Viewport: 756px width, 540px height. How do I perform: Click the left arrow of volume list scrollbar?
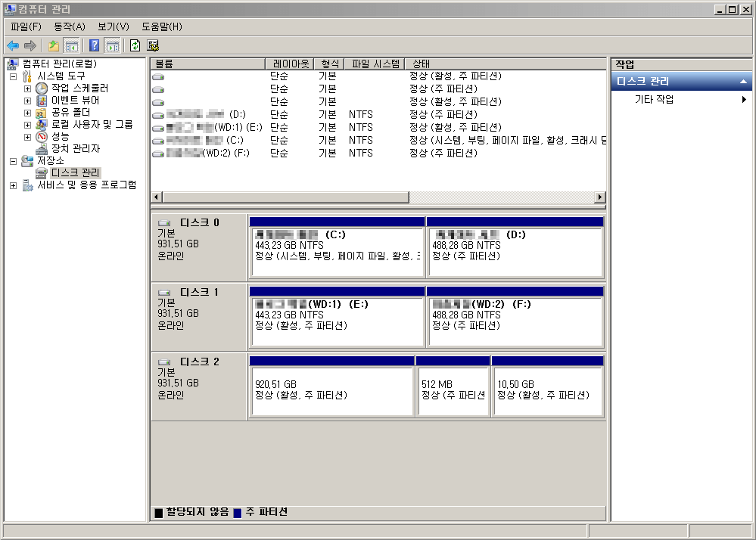pos(156,197)
